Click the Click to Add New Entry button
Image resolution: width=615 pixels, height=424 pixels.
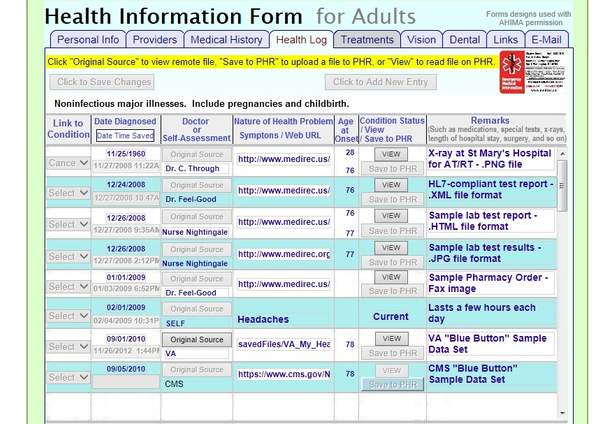click(380, 82)
